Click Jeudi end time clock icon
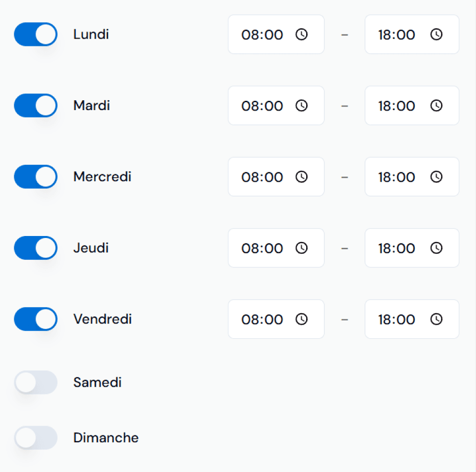The height and width of the screenshot is (472, 476). point(436,248)
